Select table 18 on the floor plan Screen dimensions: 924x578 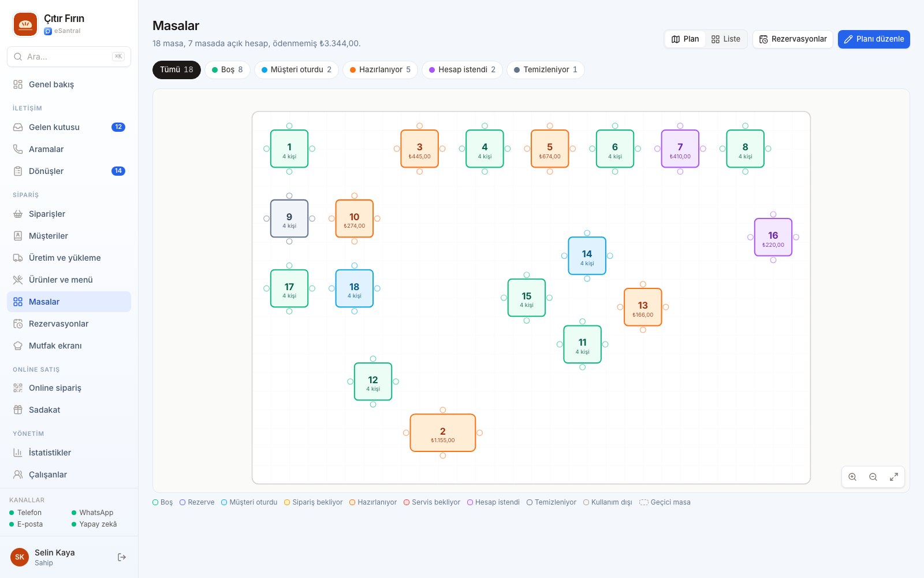(x=355, y=288)
